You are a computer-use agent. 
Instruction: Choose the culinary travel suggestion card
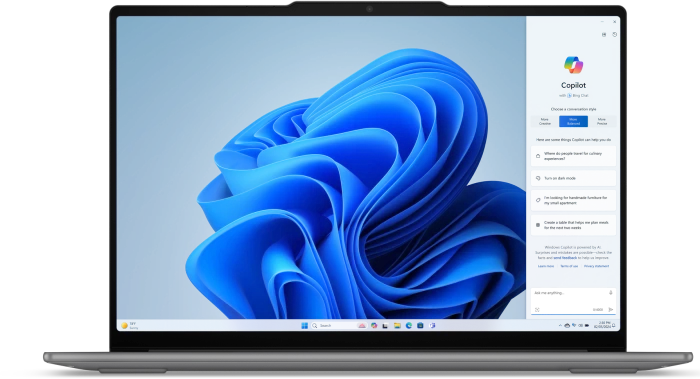pos(573,156)
